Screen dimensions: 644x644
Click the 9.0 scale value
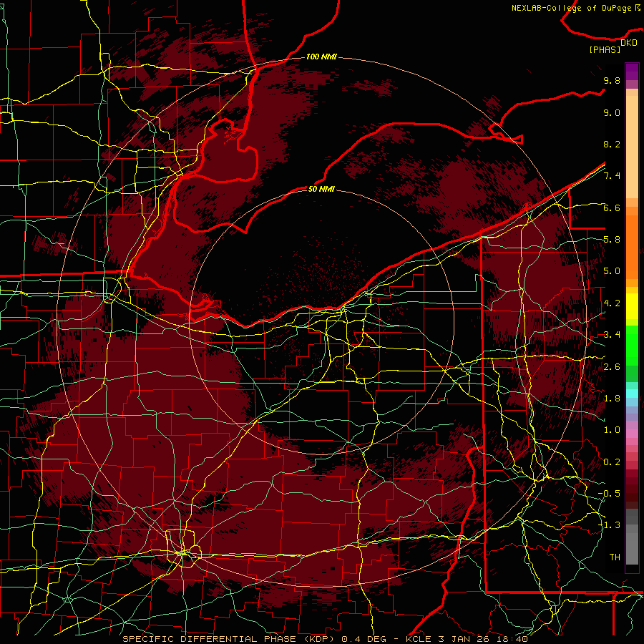612,112
